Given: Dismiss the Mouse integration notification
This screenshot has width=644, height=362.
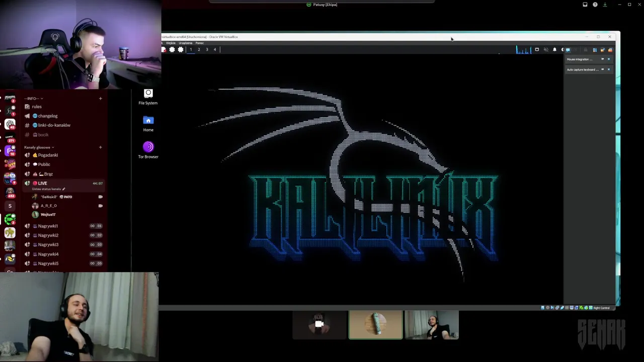Looking at the screenshot, I should tap(609, 59).
